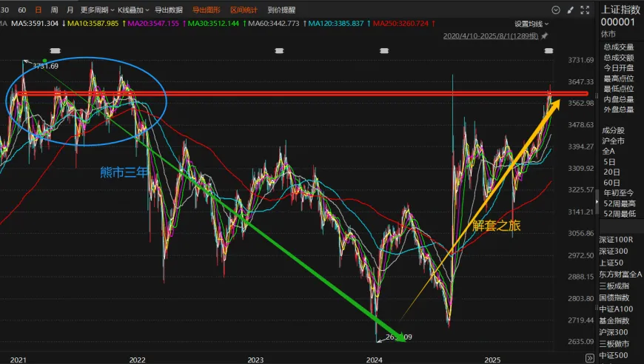The width and height of the screenshot is (644, 364).
Task: Click the double-arrow icon at chart bottom right
Action: (x=589, y=358)
